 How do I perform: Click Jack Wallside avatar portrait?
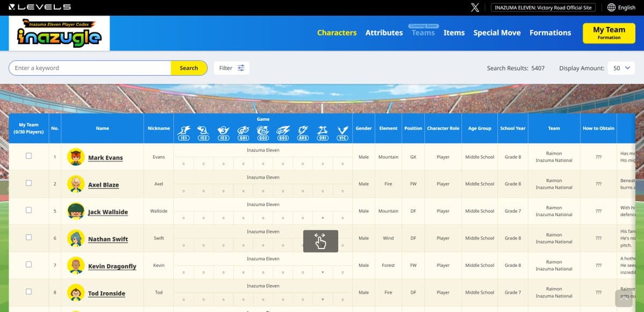pyautogui.click(x=76, y=211)
